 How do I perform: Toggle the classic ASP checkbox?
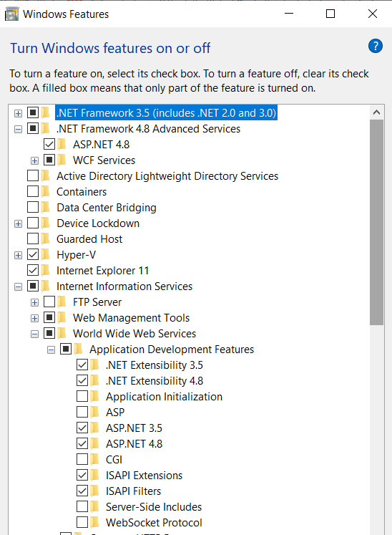pos(82,412)
